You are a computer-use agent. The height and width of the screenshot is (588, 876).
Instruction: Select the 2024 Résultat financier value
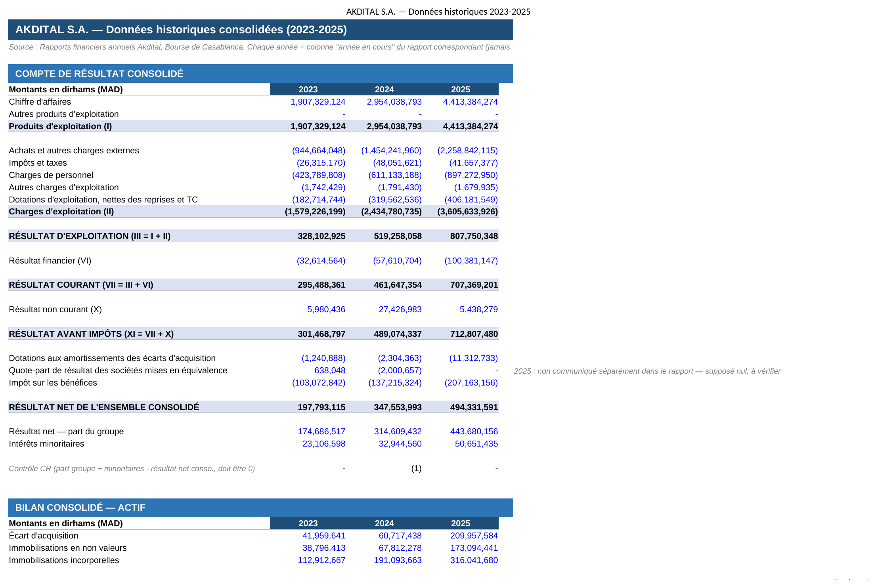397,261
